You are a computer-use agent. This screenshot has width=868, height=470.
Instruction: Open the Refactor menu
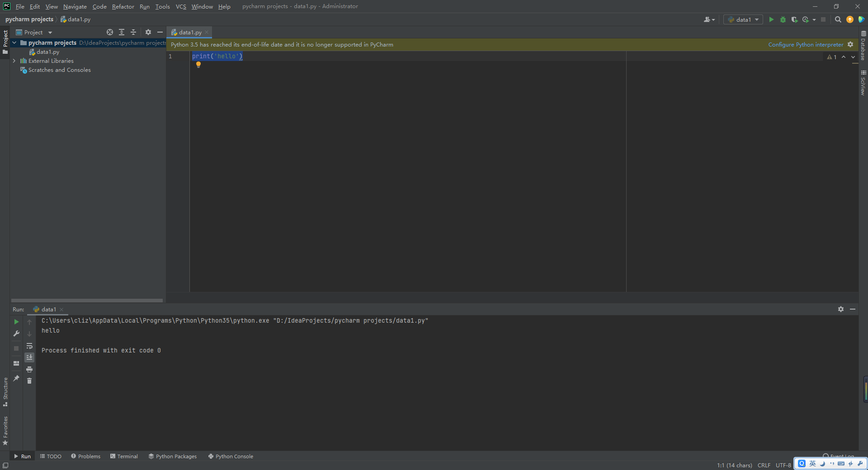[x=123, y=6]
